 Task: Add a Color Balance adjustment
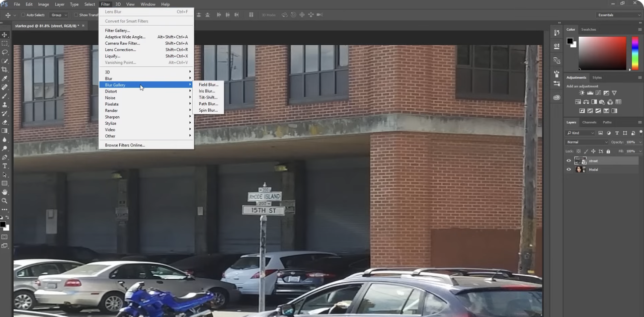[x=586, y=102]
